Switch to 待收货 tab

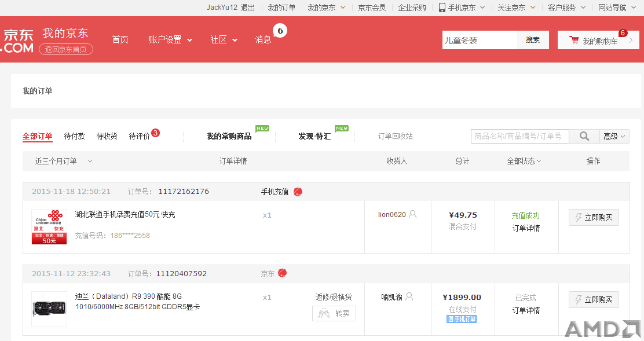click(x=107, y=136)
